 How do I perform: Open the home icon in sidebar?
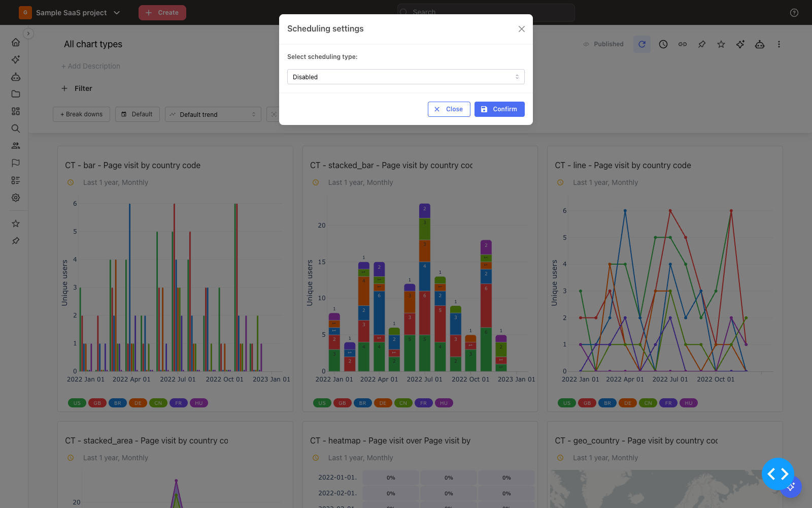point(16,42)
